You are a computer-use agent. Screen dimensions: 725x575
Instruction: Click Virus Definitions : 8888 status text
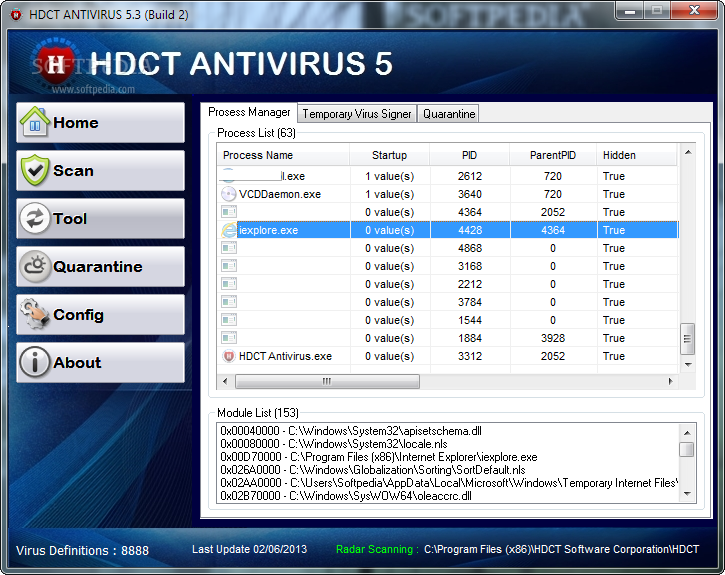(x=82, y=551)
